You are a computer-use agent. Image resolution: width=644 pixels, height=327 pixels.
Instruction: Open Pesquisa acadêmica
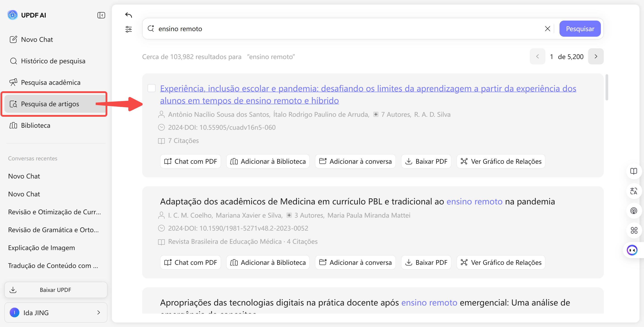[55, 83]
